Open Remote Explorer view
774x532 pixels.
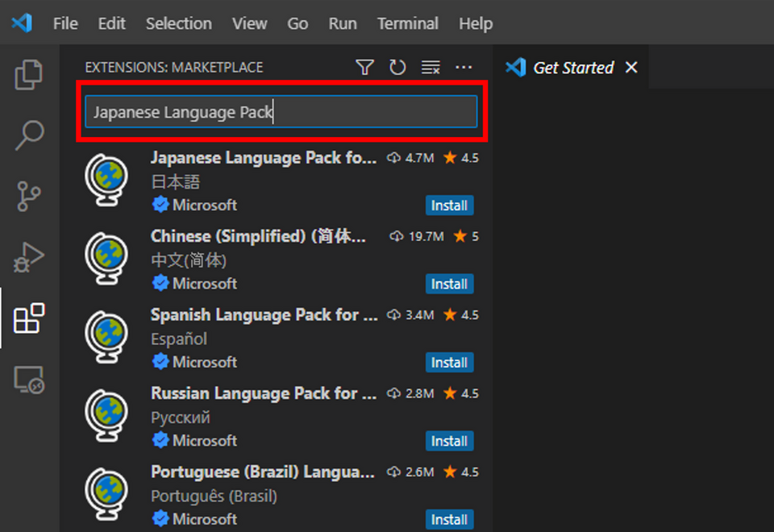pos(29,380)
